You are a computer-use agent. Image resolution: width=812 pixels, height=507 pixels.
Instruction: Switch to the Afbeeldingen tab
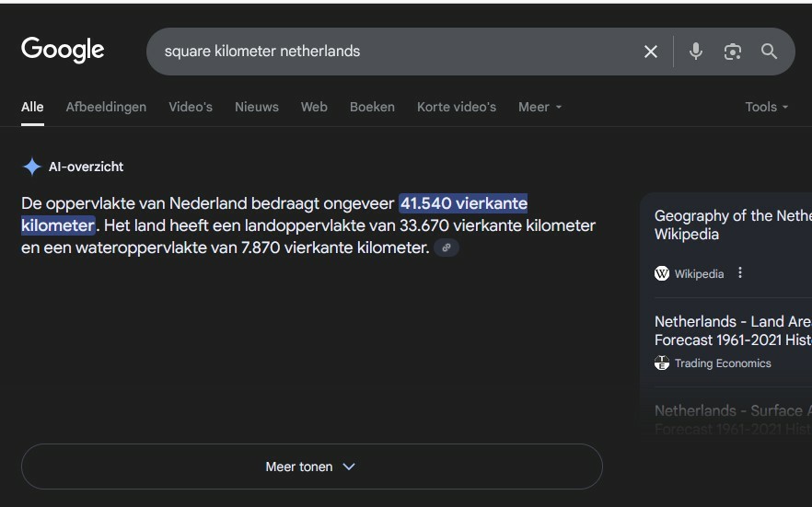point(106,107)
